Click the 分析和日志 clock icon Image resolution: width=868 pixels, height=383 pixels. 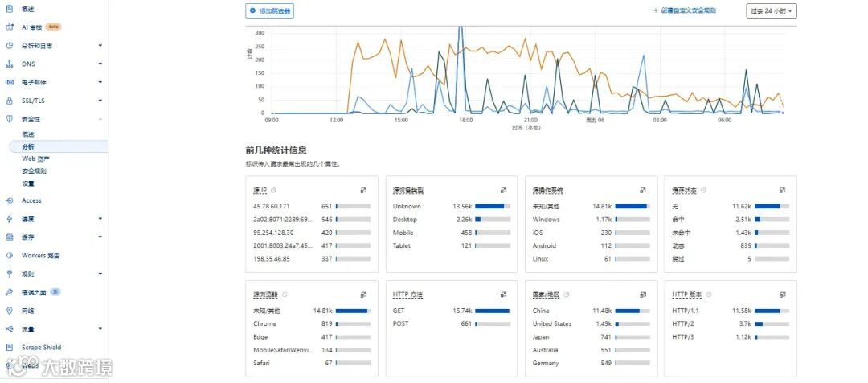(10, 46)
